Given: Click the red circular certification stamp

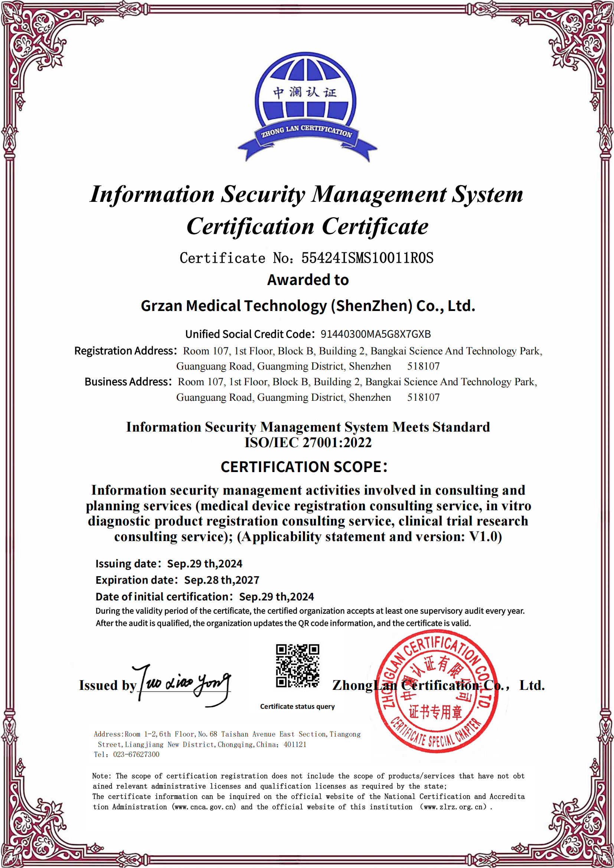Looking at the screenshot, I should click(436, 691).
